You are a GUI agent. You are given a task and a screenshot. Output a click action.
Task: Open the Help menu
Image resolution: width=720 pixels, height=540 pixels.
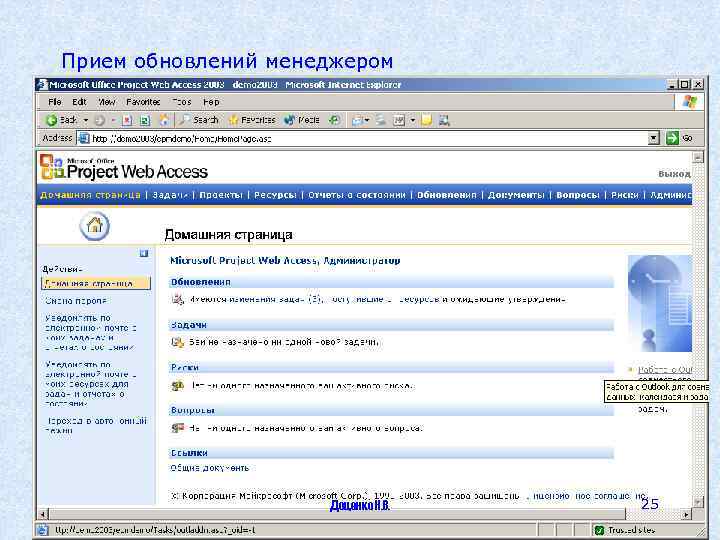click(x=211, y=102)
